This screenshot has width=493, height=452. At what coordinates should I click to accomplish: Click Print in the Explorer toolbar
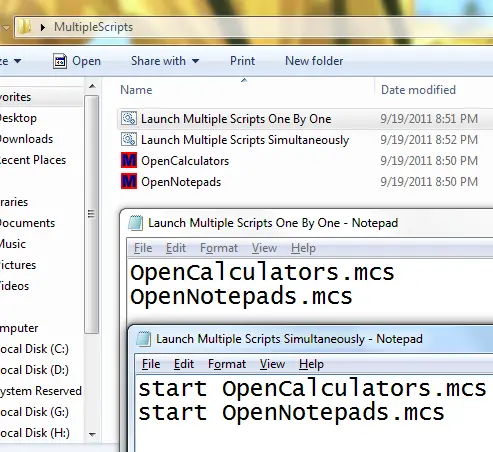[x=242, y=61]
